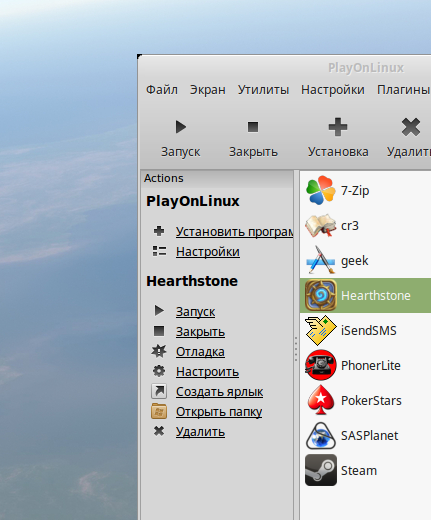The width and height of the screenshot is (431, 520).
Task: Select the iSendSMS list entry text
Action: tap(369, 331)
